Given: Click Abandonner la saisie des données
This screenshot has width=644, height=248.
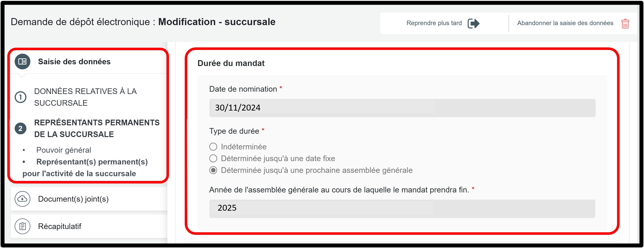Looking at the screenshot, I should click(565, 23).
